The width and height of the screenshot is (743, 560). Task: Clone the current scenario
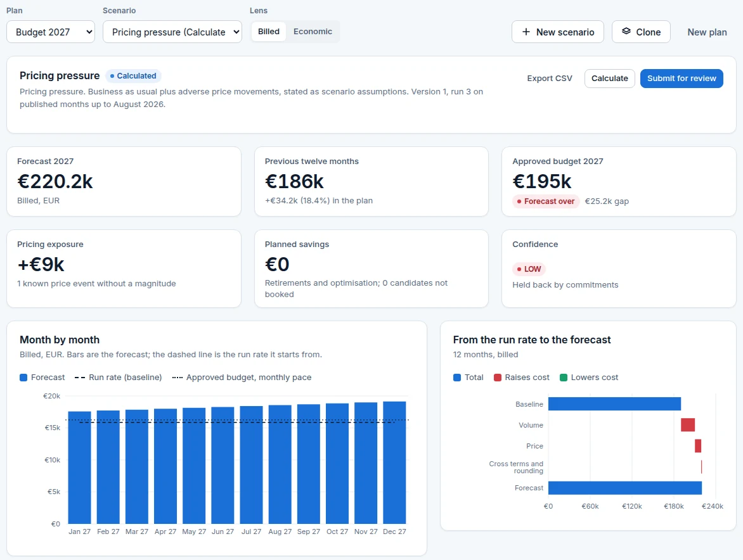(641, 32)
